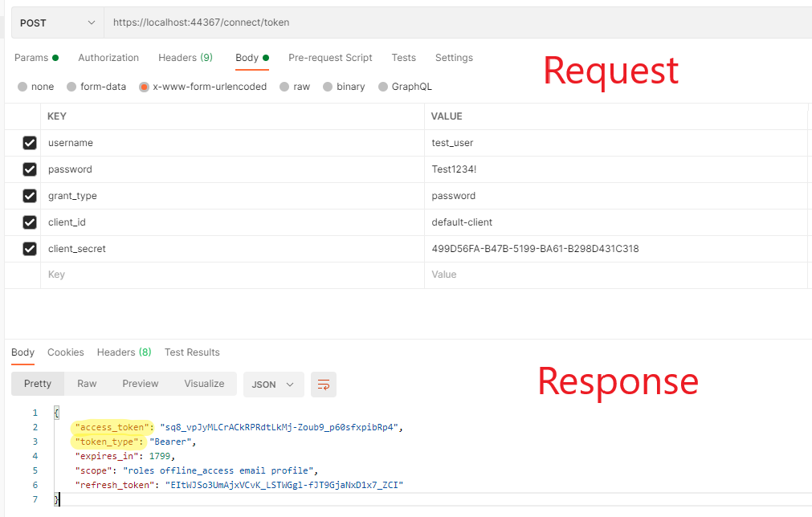Click the Preview response view button

[141, 384]
